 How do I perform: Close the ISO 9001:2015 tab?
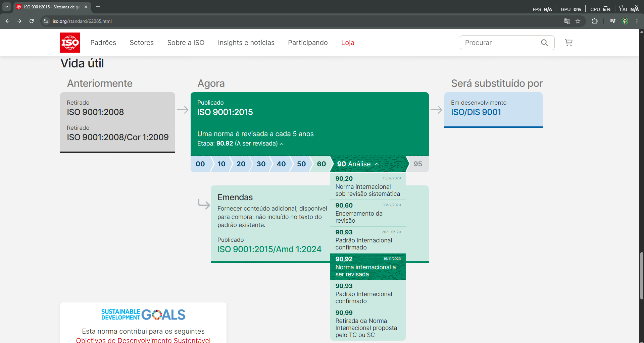(86, 7)
